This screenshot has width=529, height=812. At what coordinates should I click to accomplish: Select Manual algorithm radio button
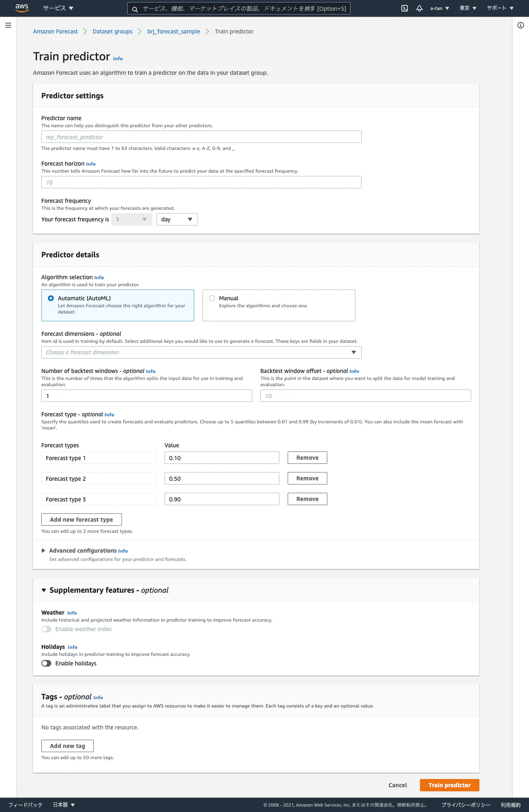coord(212,298)
